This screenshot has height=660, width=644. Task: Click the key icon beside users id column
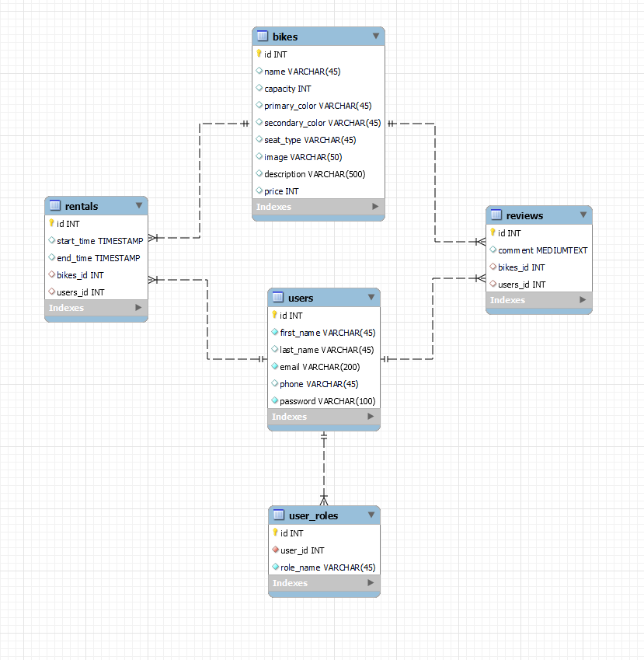coord(275,316)
